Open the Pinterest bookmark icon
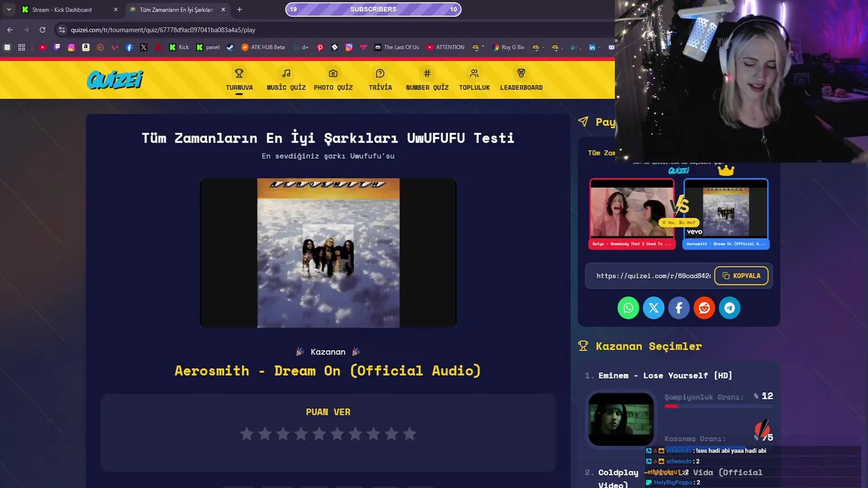This screenshot has width=868, height=488. [x=320, y=47]
